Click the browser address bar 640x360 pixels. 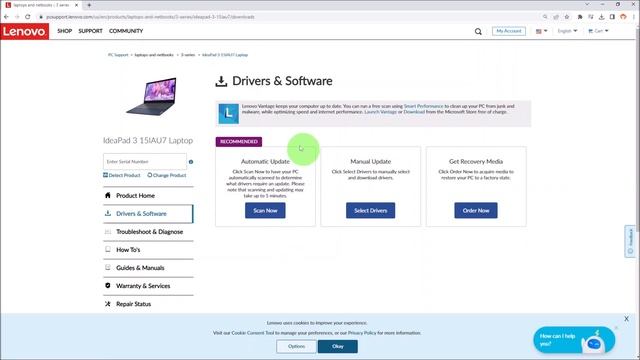[286, 17]
